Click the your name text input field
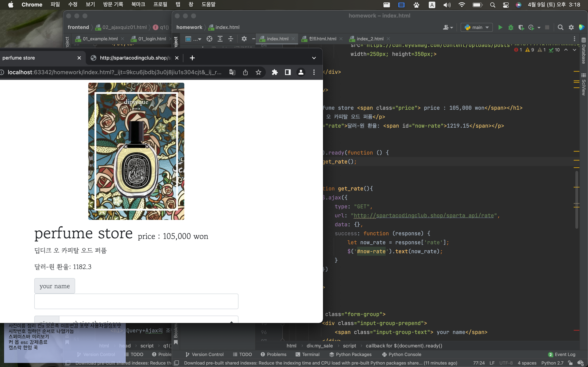This screenshot has width=588, height=367. pos(136,301)
